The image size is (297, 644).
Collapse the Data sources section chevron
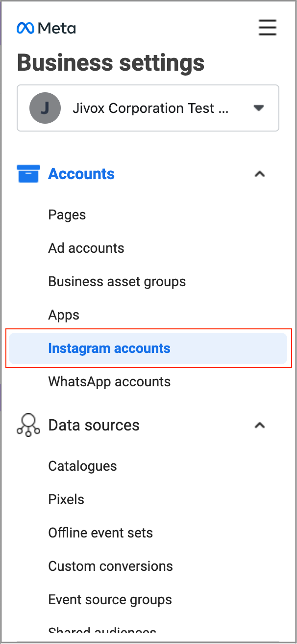coord(260,425)
